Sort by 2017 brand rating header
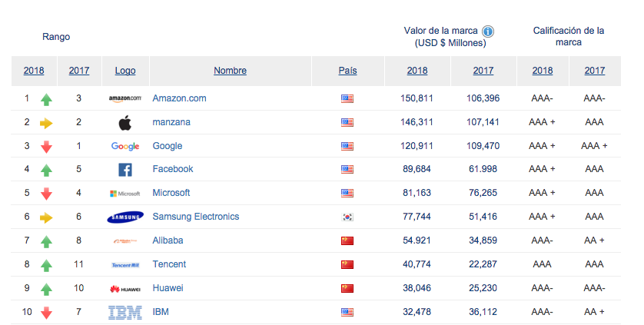Screen dimensions: 644x325 [x=595, y=71]
